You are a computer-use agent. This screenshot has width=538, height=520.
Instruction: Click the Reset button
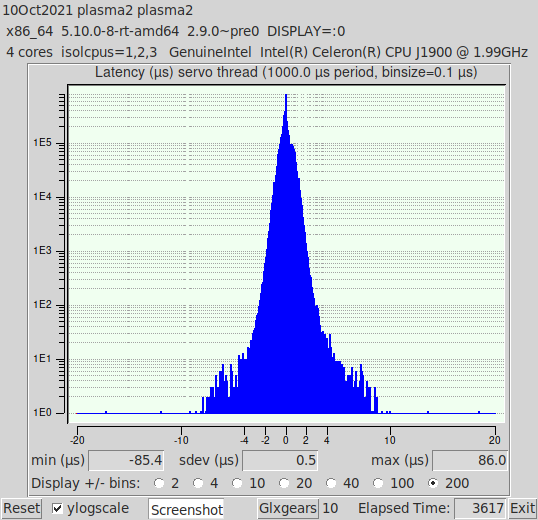point(21,508)
